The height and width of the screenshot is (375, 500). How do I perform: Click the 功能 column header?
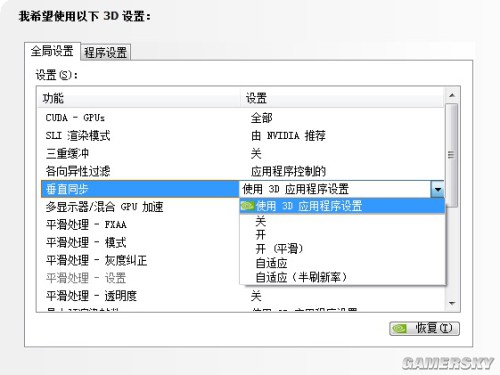(x=139, y=98)
